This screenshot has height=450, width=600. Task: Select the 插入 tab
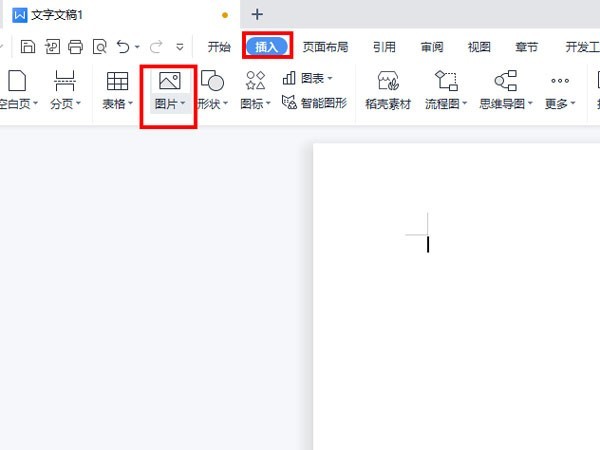(x=267, y=47)
